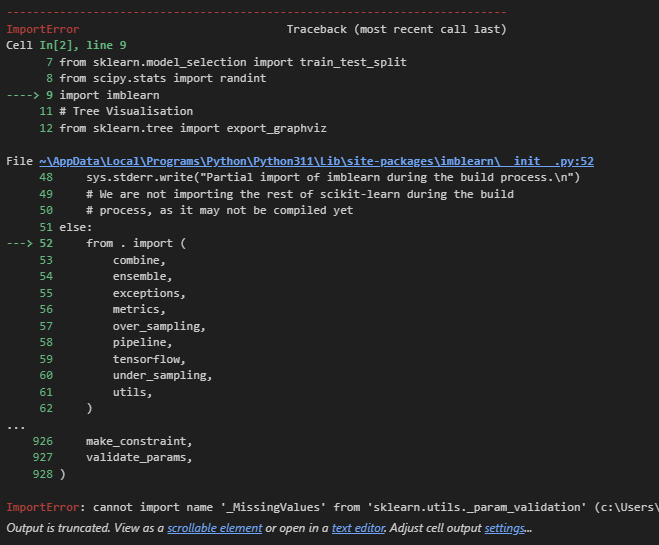Click the 'under_sampling,' entry on line 60
The height and width of the screenshot is (545, 659).
coord(162,375)
